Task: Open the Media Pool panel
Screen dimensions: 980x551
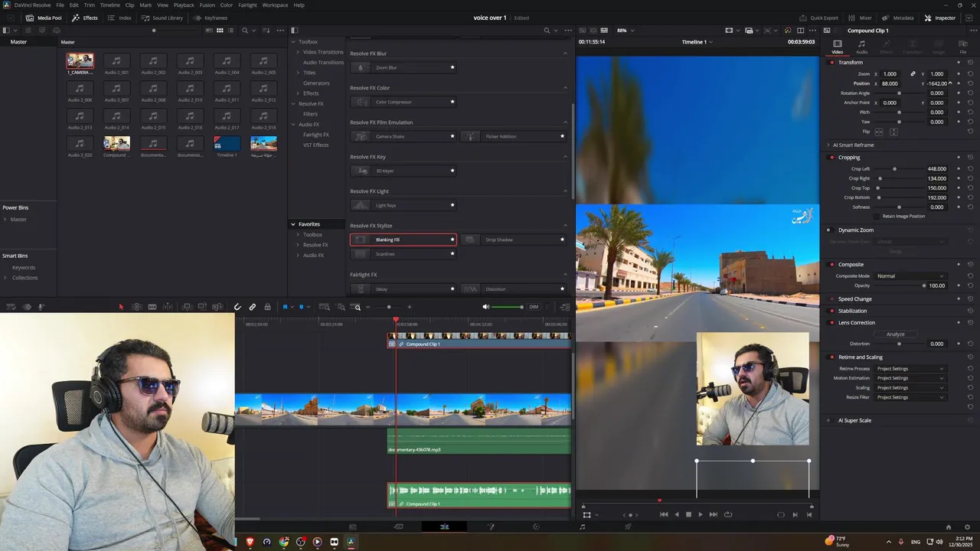Action: 44,18
